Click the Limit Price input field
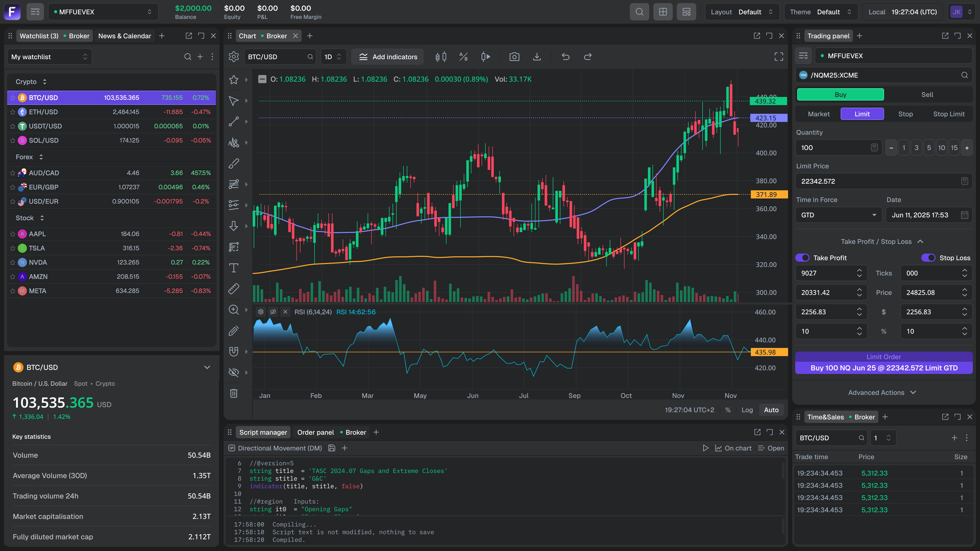The height and width of the screenshot is (551, 980). (884, 181)
